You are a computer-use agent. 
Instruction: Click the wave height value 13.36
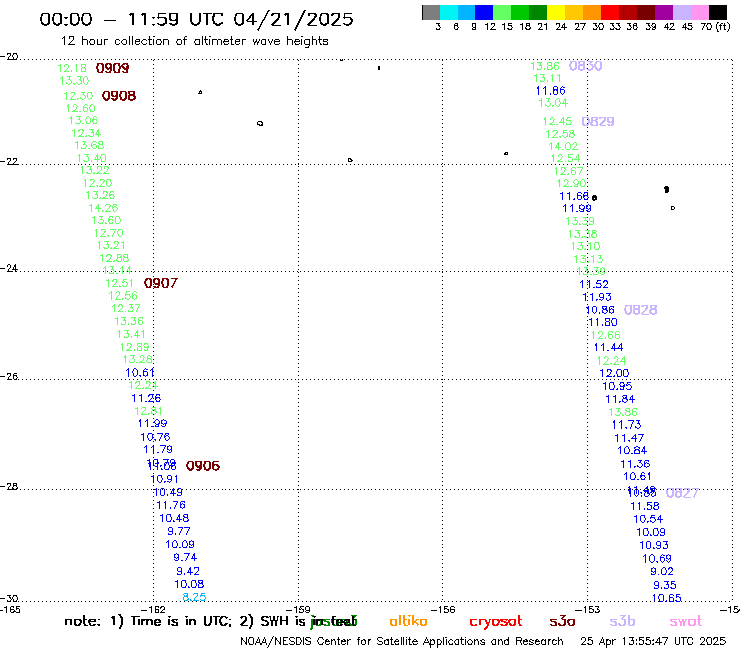129,321
